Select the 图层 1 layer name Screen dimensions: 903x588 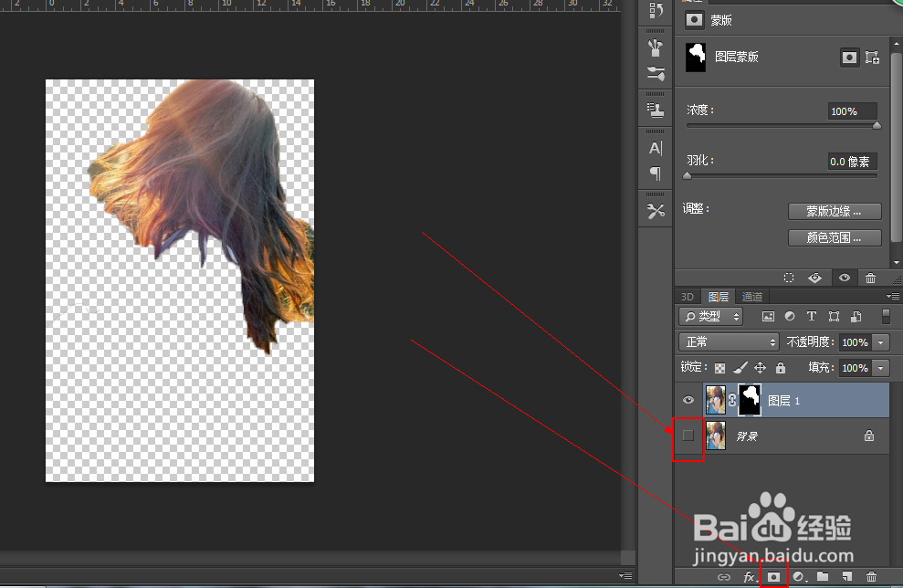point(783,401)
